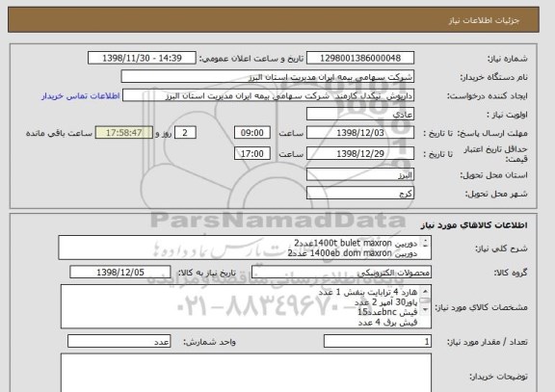Click the delivery city field کرج
The image size is (555, 392).
(360, 194)
